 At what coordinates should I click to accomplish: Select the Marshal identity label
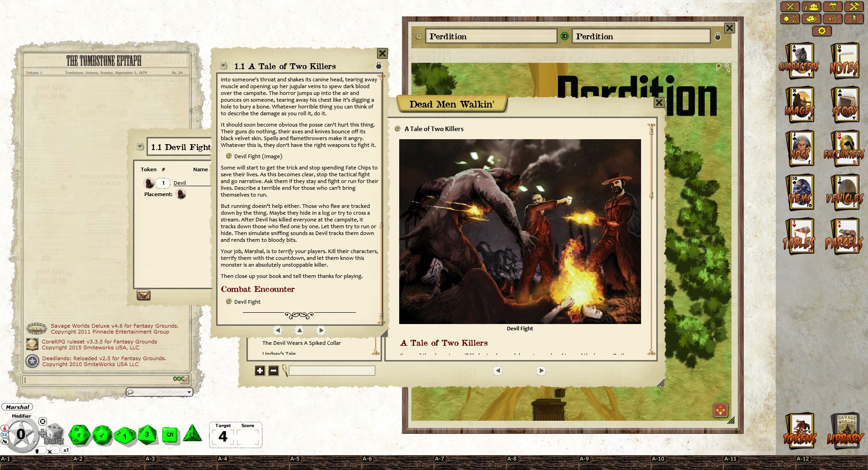click(x=17, y=407)
